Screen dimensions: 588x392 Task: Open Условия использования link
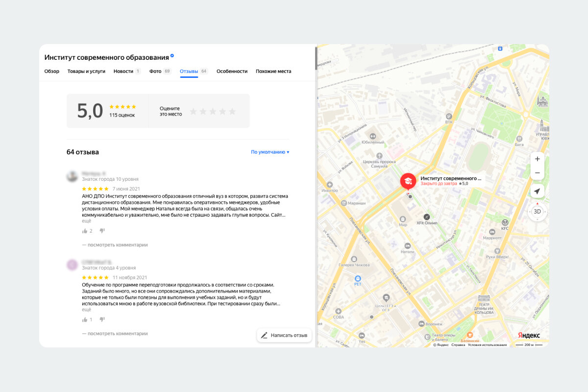(x=487, y=345)
